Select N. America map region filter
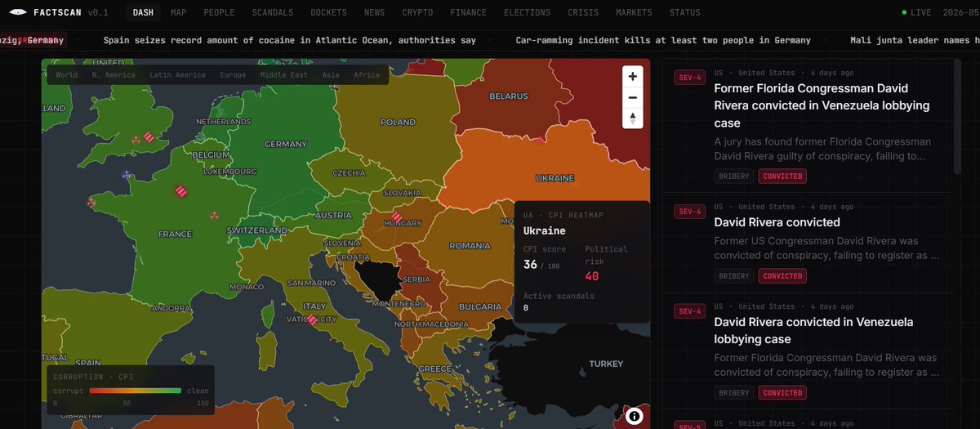Image resolution: width=980 pixels, height=429 pixels. [114, 75]
